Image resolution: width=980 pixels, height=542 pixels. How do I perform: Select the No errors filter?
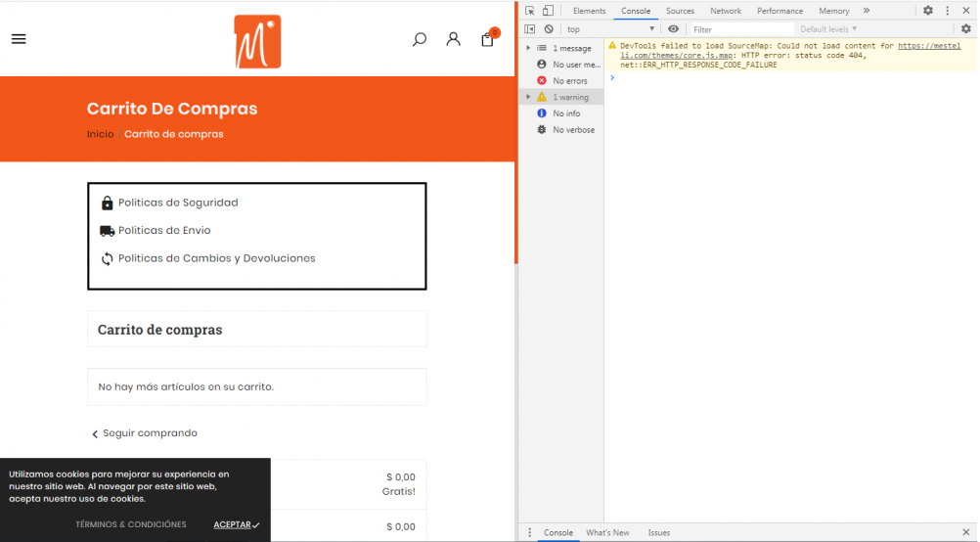[561, 80]
